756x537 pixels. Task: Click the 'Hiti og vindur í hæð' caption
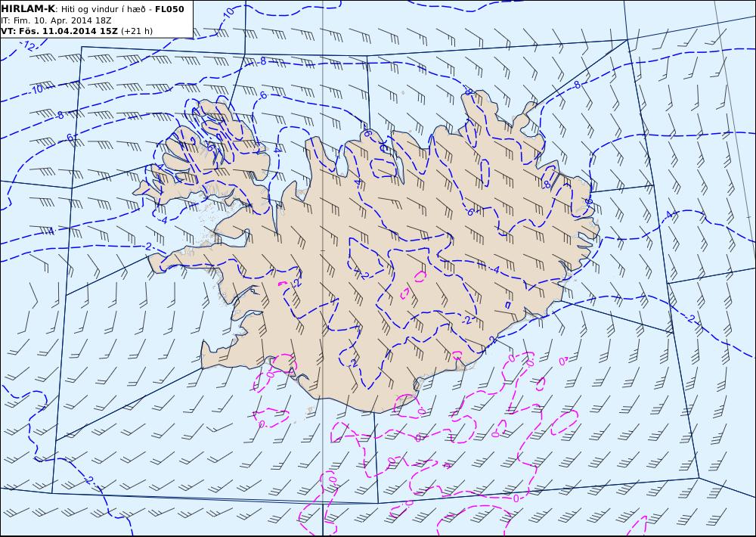tap(103, 9)
